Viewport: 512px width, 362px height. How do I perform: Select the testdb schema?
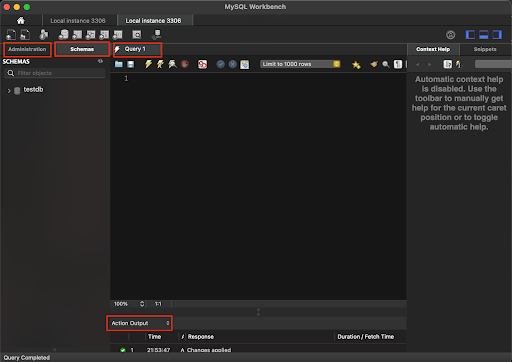33,90
